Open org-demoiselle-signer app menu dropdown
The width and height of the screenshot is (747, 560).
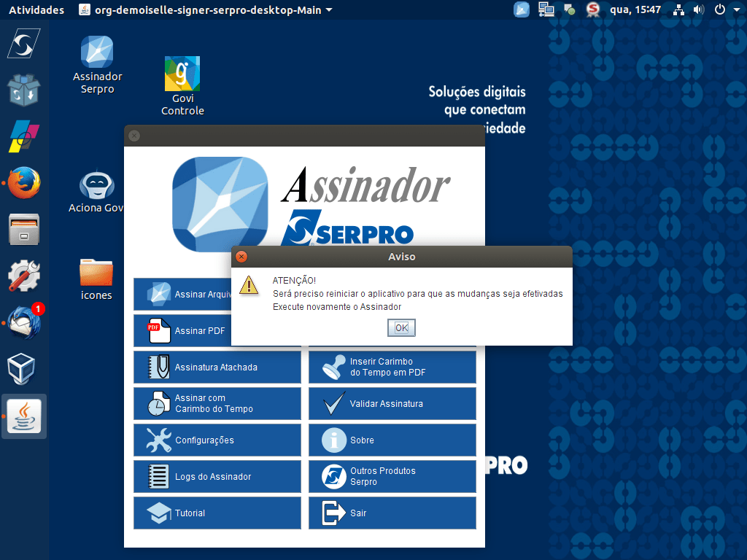(x=205, y=10)
